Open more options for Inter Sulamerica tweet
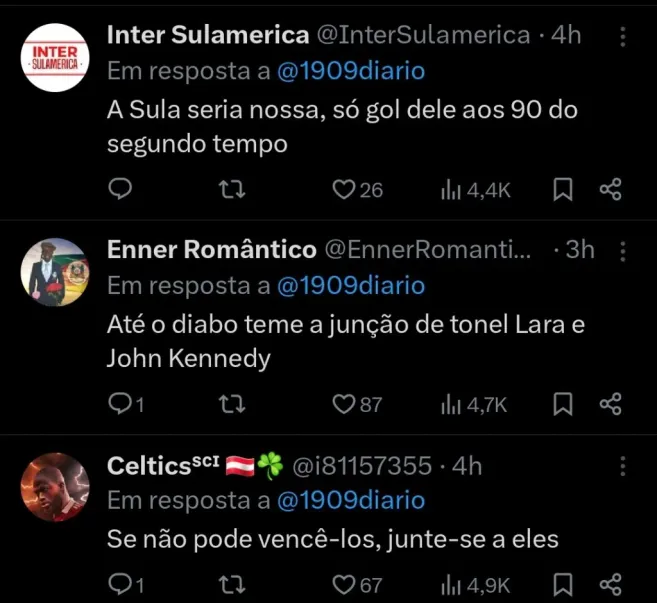The height and width of the screenshot is (603, 657). [623, 37]
